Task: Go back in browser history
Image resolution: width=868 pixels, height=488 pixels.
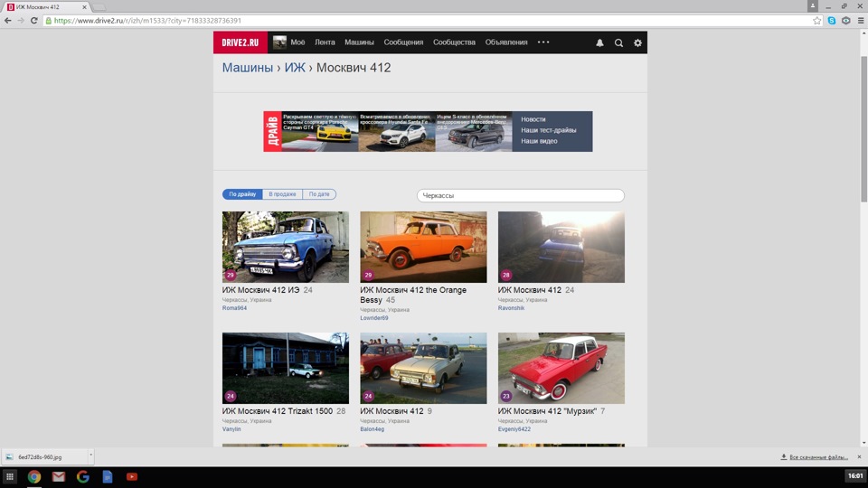Action: coord(8,21)
